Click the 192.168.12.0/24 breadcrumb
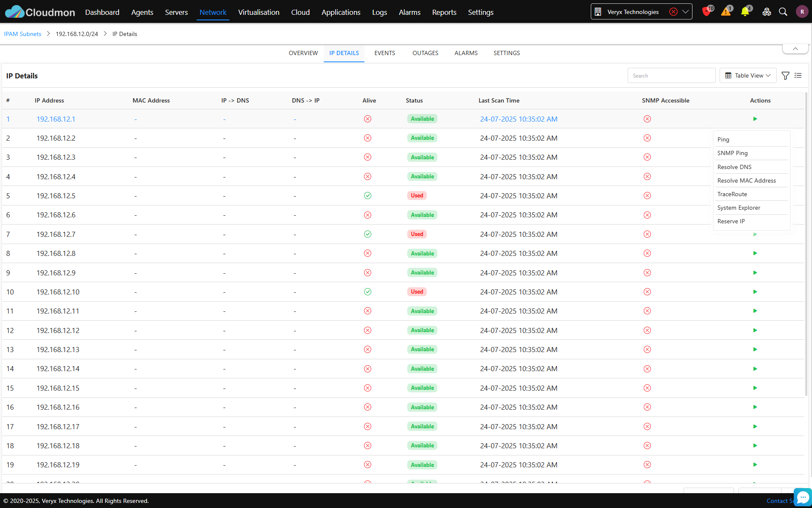The height and width of the screenshot is (508, 812). 77,34
